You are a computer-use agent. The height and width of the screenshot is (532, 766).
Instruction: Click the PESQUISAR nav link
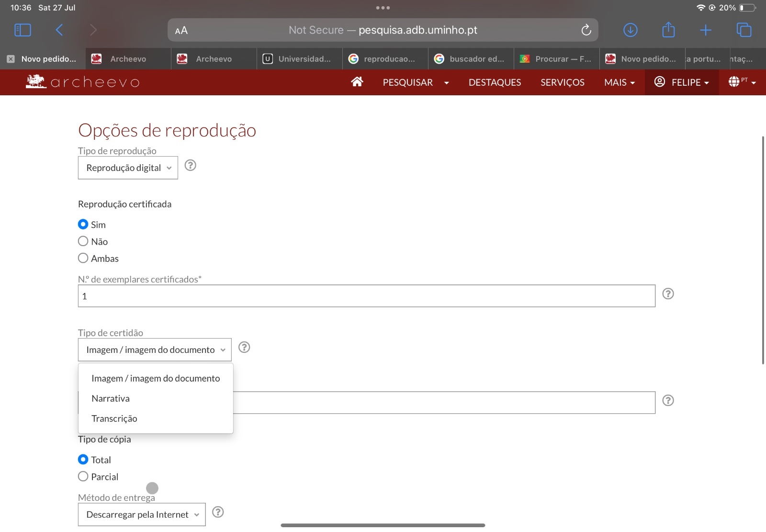coord(407,82)
